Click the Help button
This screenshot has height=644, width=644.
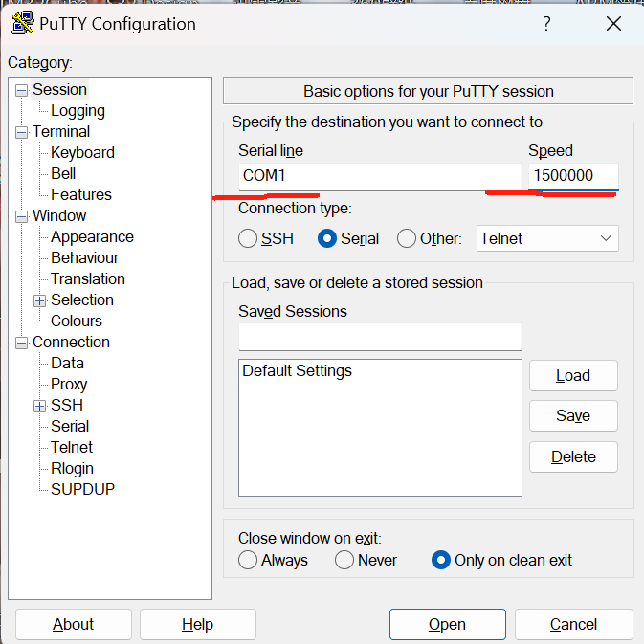pos(197,624)
